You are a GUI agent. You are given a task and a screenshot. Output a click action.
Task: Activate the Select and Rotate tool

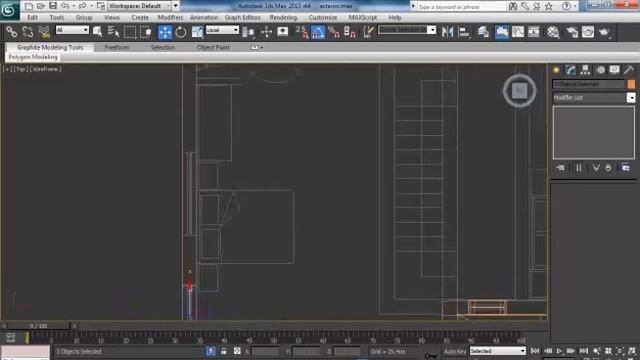pos(181,32)
